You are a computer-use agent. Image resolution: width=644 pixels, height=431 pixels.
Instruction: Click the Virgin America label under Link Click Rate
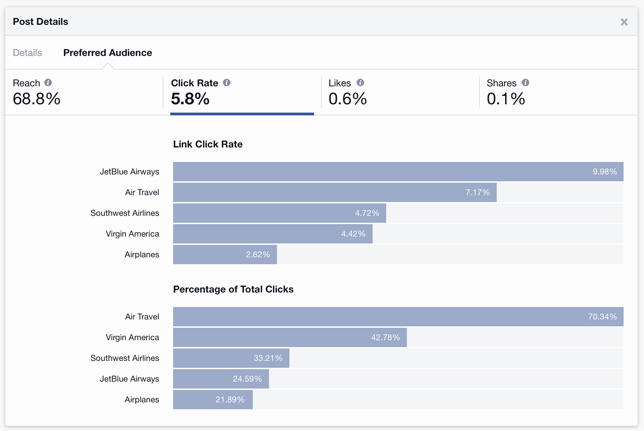coord(132,234)
